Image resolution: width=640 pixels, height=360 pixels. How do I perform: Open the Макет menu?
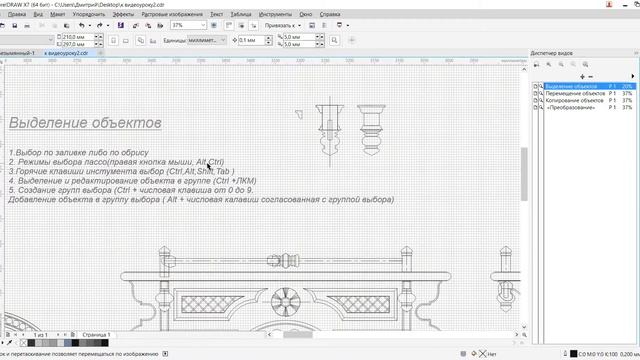(58, 14)
